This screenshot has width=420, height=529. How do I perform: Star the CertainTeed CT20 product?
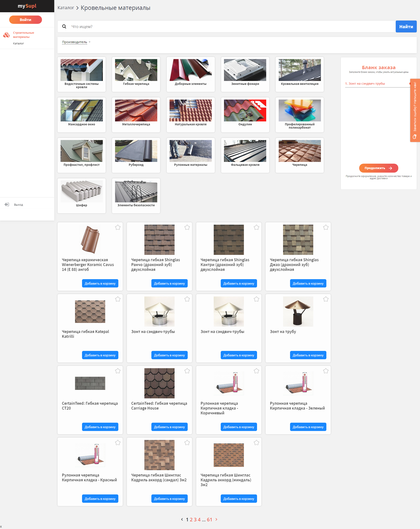tap(118, 371)
